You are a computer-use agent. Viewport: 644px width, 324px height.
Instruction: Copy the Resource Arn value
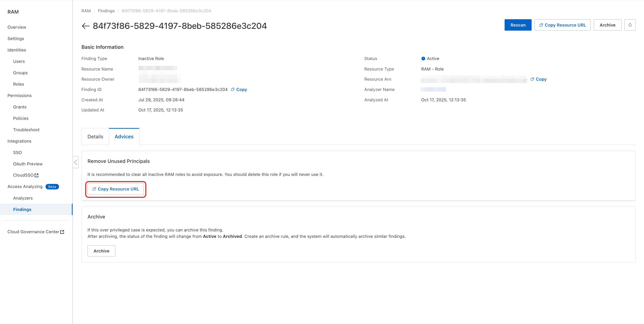click(539, 79)
